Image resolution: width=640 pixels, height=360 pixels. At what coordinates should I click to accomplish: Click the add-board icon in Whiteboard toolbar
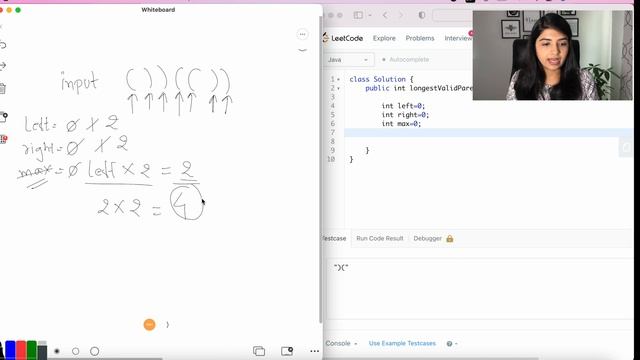pos(287,351)
